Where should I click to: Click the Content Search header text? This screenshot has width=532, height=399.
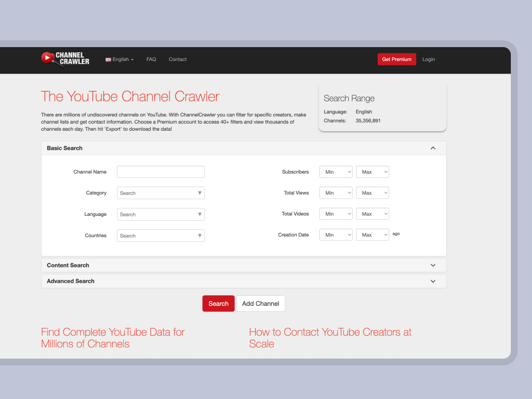(68, 265)
